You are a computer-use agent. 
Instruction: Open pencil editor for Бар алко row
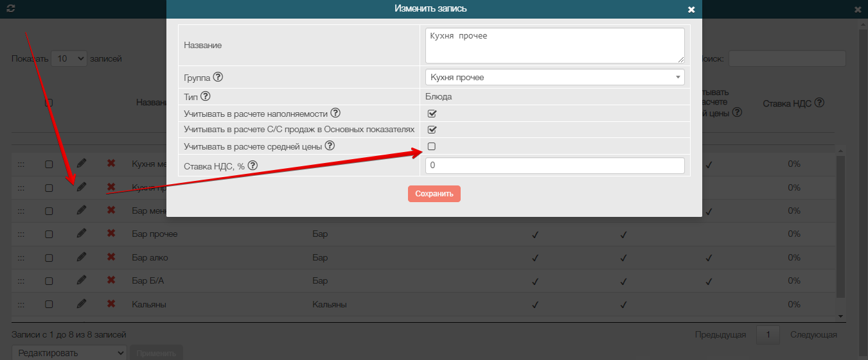coord(81,257)
